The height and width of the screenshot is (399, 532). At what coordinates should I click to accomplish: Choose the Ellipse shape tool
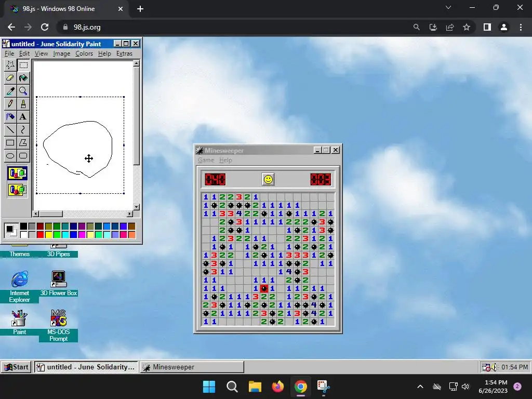[x=10, y=156]
